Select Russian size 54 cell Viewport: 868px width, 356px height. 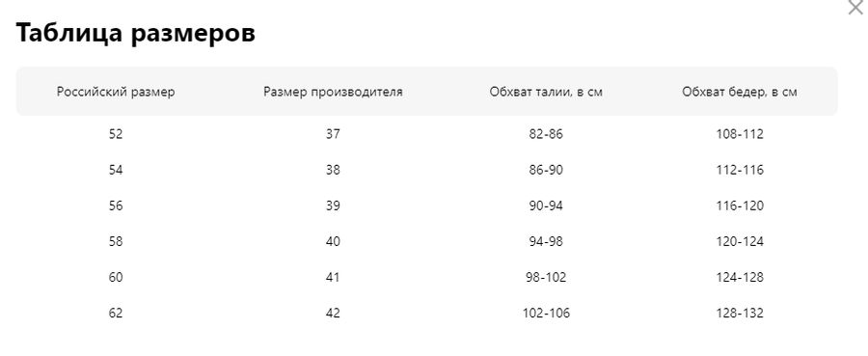116,170
